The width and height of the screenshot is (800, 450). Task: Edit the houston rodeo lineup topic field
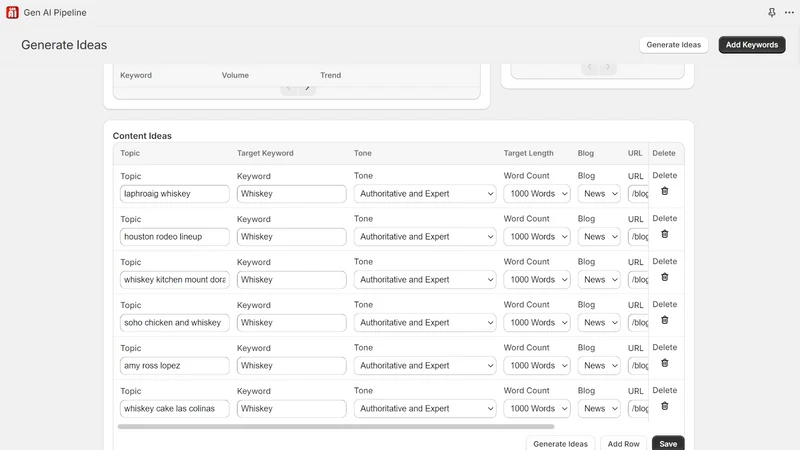click(174, 237)
